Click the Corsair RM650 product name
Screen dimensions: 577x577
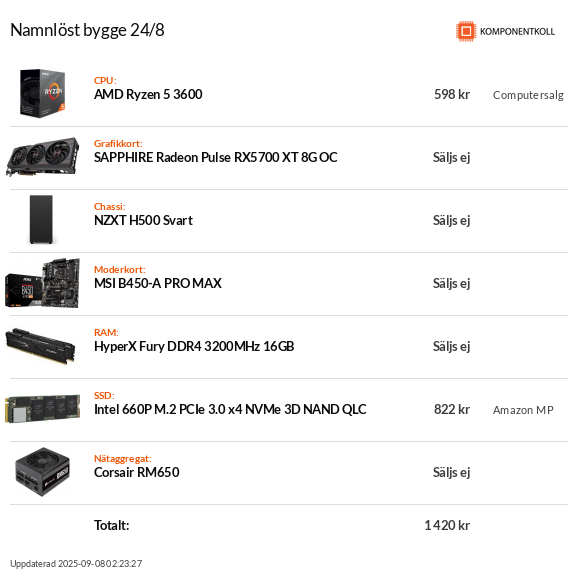tap(137, 472)
